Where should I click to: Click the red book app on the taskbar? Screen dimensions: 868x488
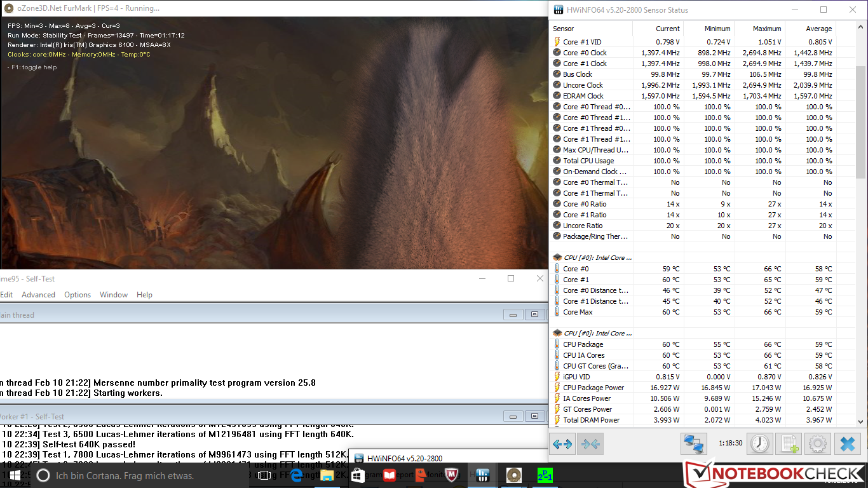pyautogui.click(x=389, y=475)
